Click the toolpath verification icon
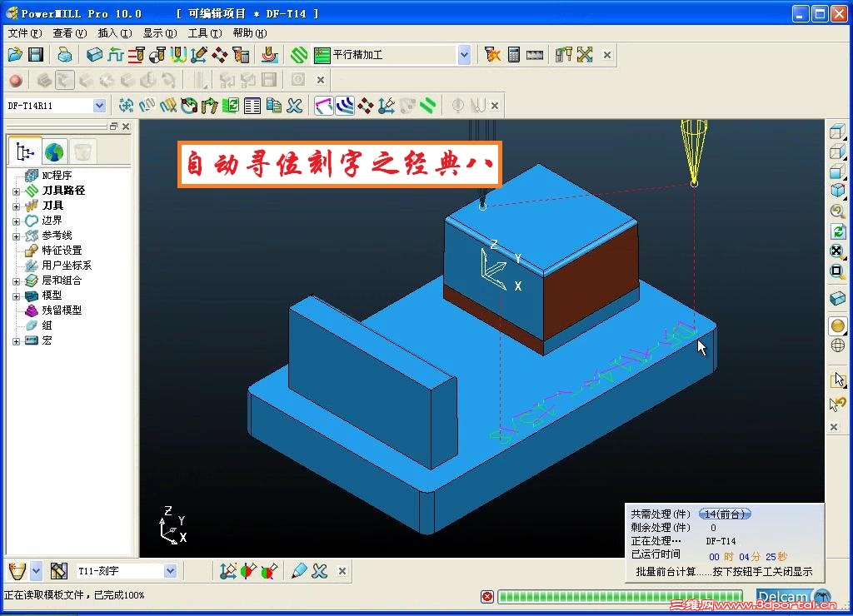Viewport: 853px width, 616px height. tap(492, 54)
